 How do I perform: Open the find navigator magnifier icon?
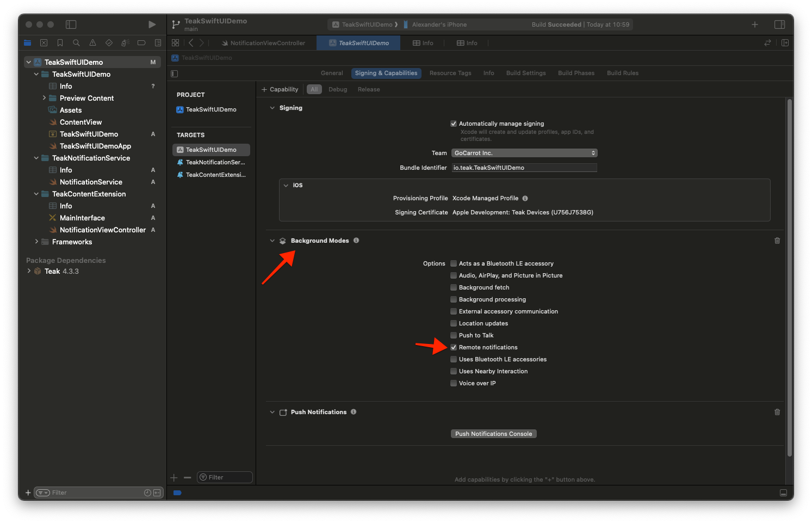tap(76, 42)
